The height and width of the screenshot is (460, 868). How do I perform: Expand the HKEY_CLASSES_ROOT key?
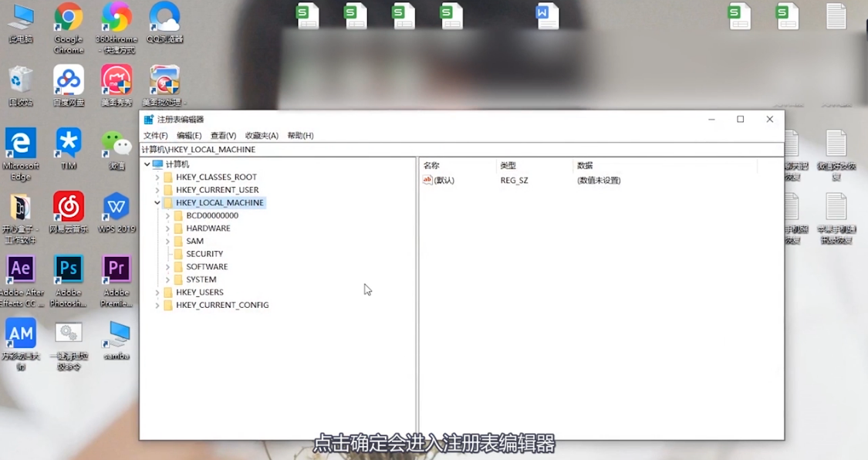[x=158, y=177]
